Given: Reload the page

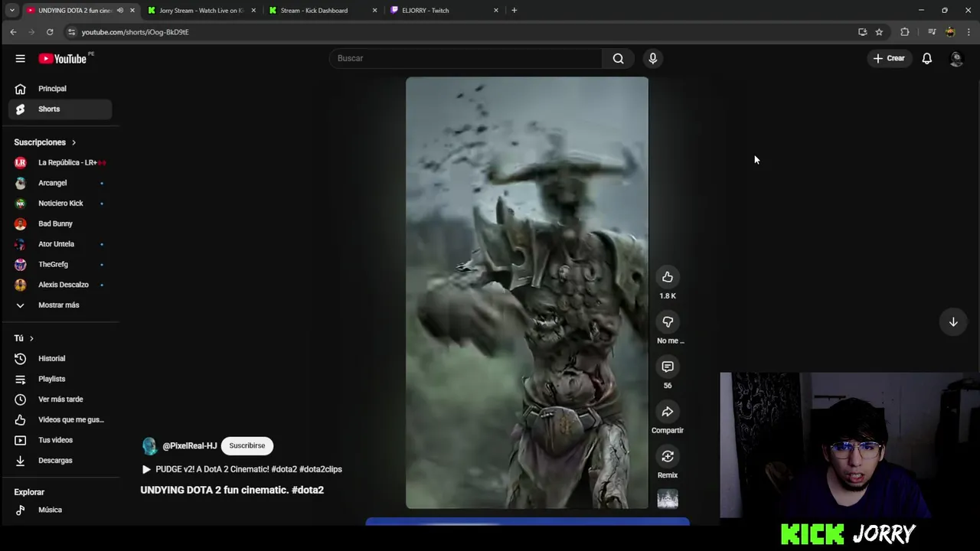Looking at the screenshot, I should pos(50,32).
